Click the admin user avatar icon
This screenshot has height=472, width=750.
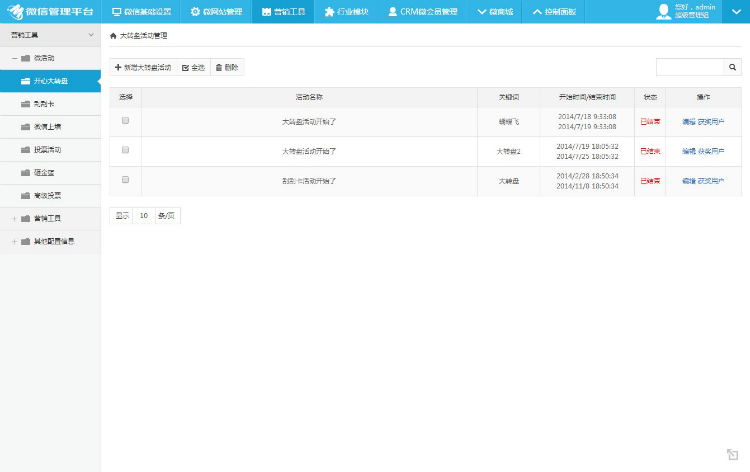664,11
